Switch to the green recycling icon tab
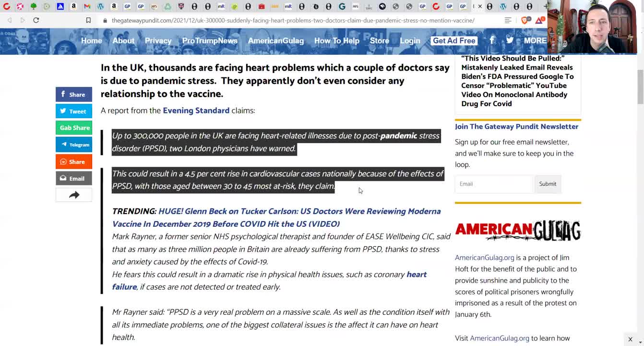 click(x=167, y=6)
